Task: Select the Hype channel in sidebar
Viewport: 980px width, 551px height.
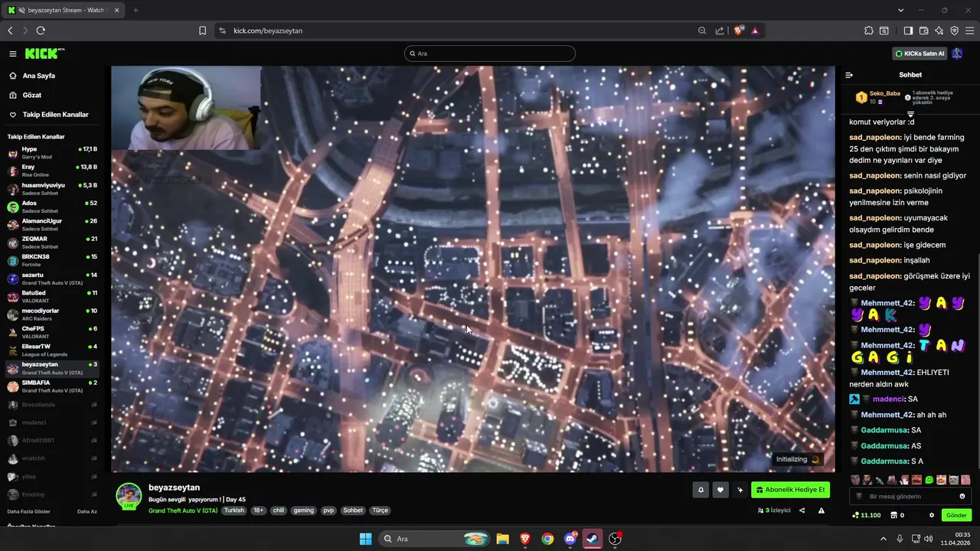Action: coord(53,152)
